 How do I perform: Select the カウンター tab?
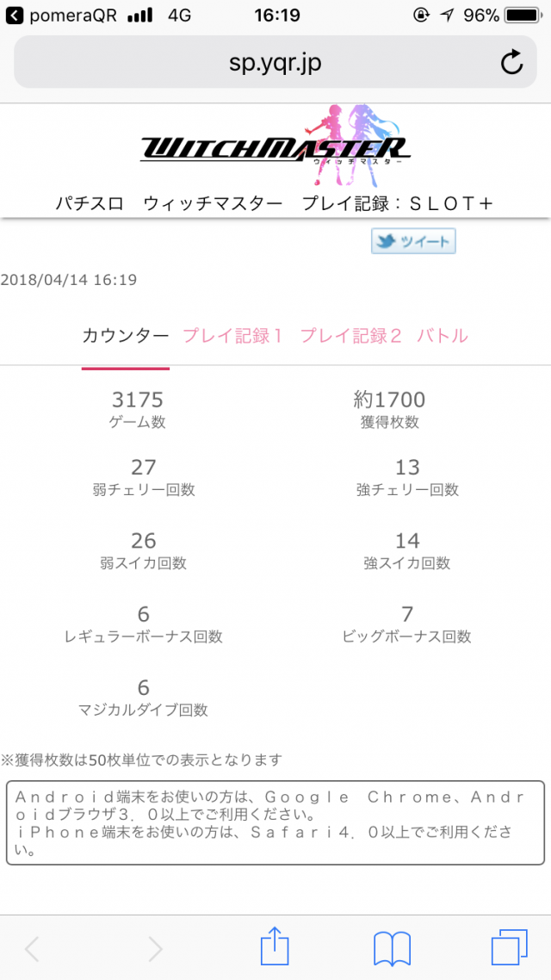[126, 336]
